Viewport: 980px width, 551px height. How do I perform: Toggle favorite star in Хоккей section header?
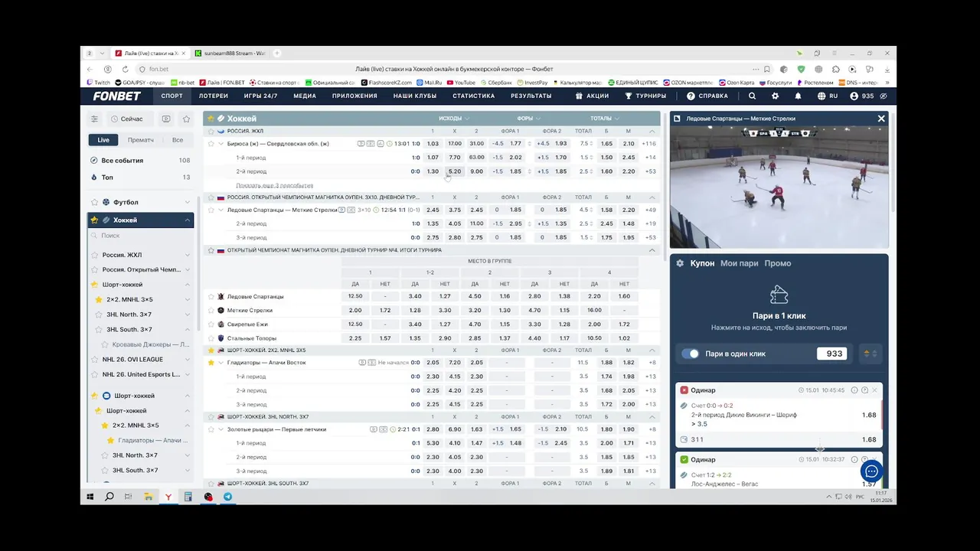[210, 119]
